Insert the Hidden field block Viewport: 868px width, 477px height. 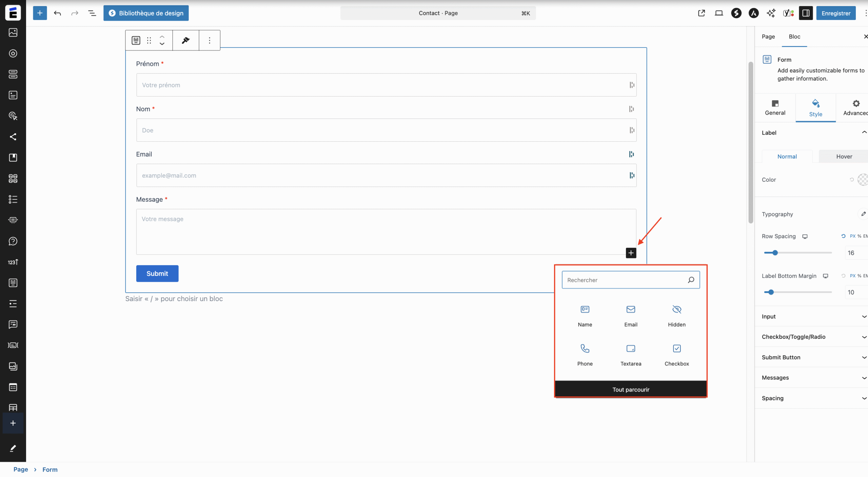676,315
